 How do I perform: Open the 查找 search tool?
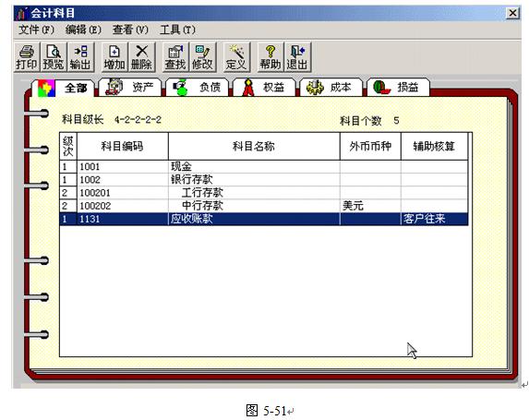click(x=175, y=56)
